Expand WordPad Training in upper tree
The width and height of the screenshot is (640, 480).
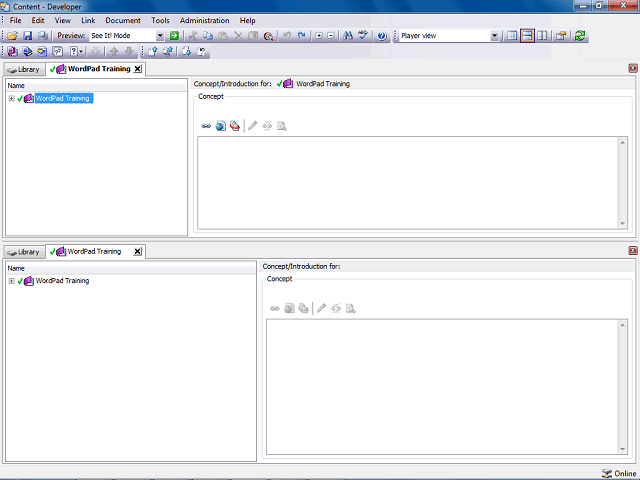point(11,98)
